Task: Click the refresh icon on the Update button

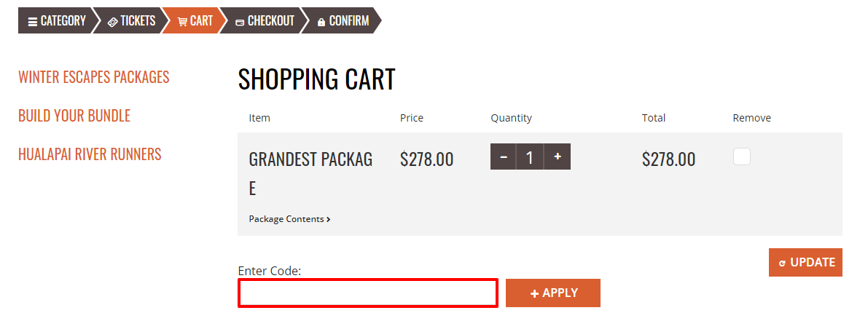Action: tap(782, 264)
